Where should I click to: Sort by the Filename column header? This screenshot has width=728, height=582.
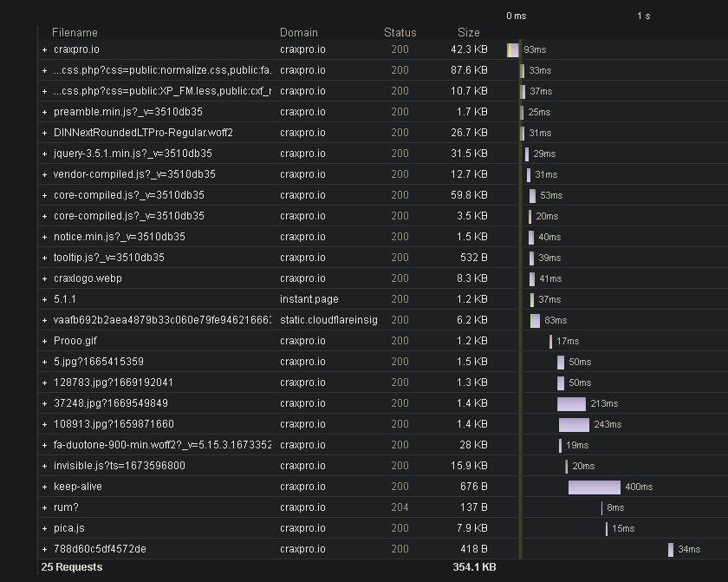click(75, 32)
